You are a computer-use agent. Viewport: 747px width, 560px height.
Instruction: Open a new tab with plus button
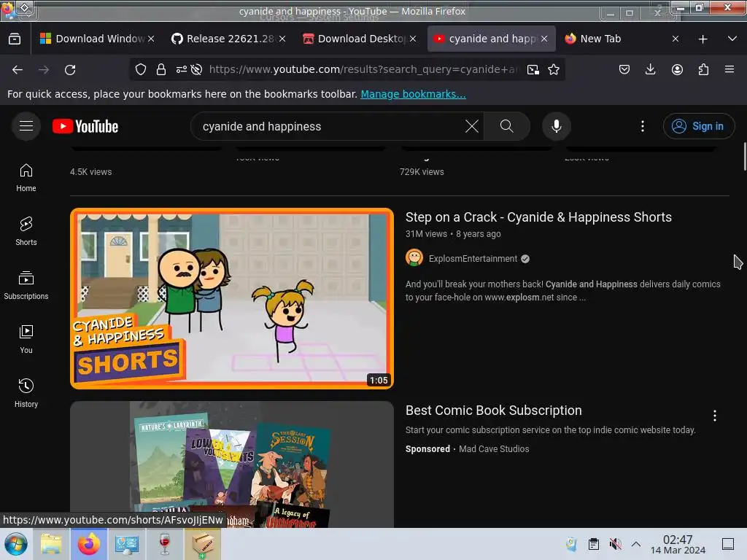point(703,39)
